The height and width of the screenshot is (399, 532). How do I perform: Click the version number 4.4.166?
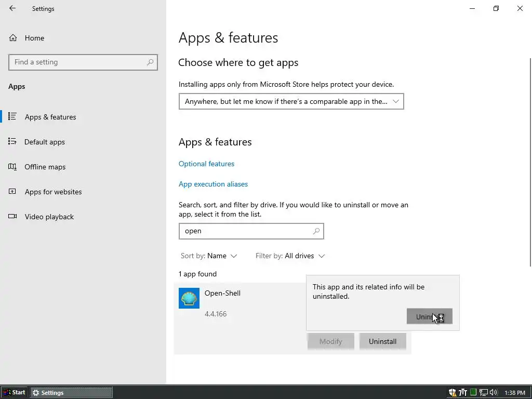[216, 314]
